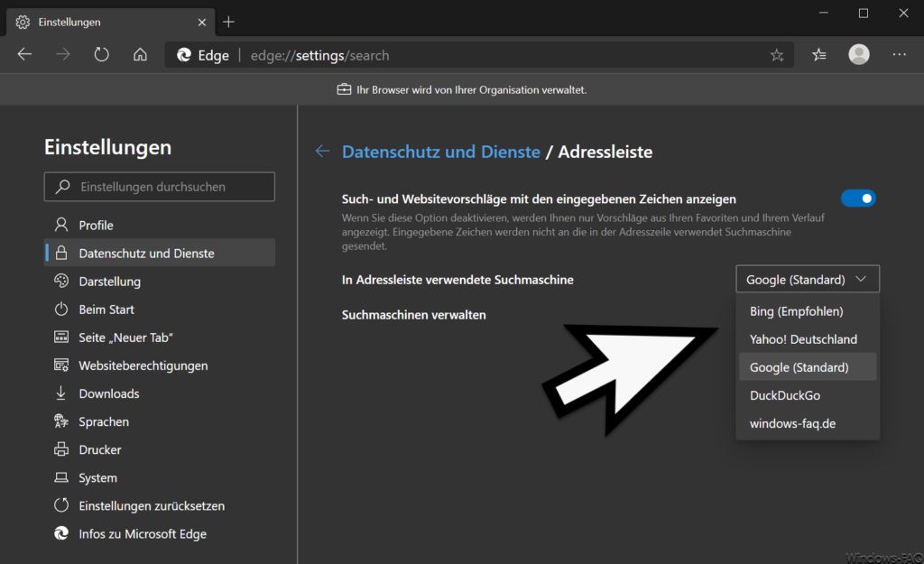The height and width of the screenshot is (564, 924).
Task: Click the reset icon for Einstellungen zurücksetzen
Action: click(x=61, y=505)
